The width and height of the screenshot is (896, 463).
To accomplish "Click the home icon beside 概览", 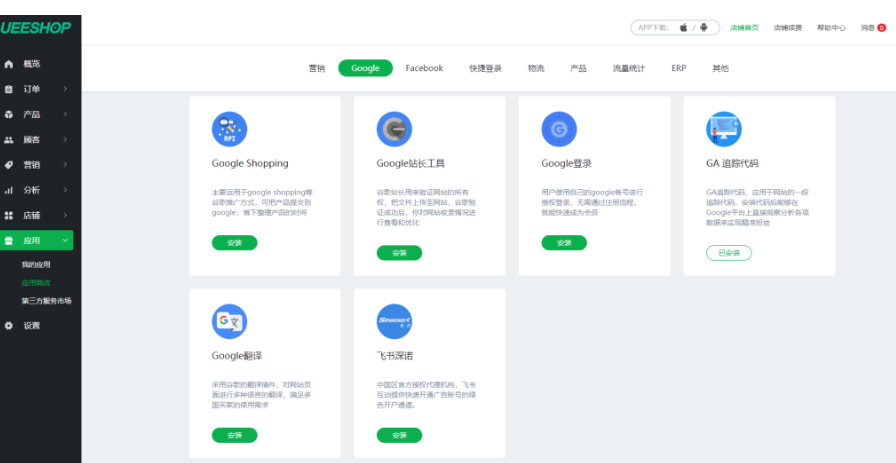I will (9, 64).
